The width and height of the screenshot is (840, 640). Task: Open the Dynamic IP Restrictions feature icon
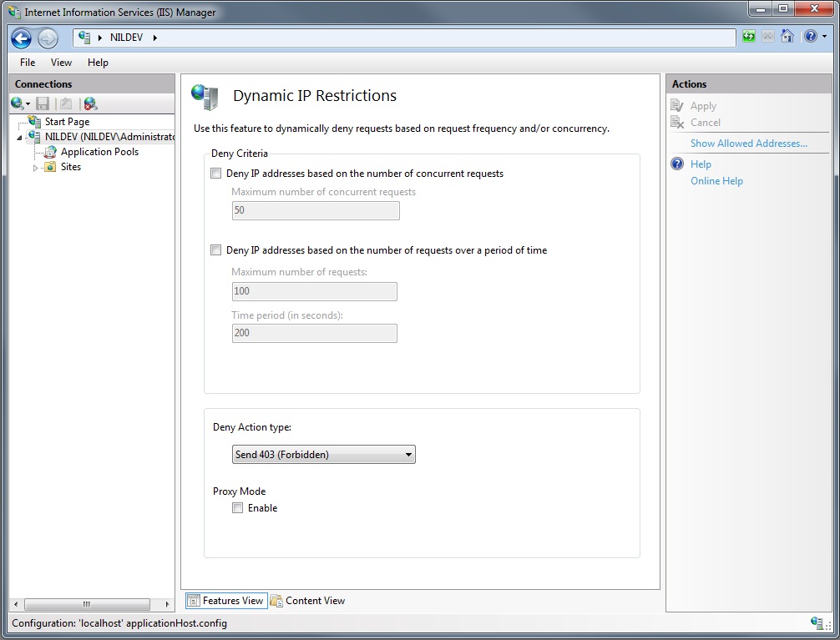point(203,95)
